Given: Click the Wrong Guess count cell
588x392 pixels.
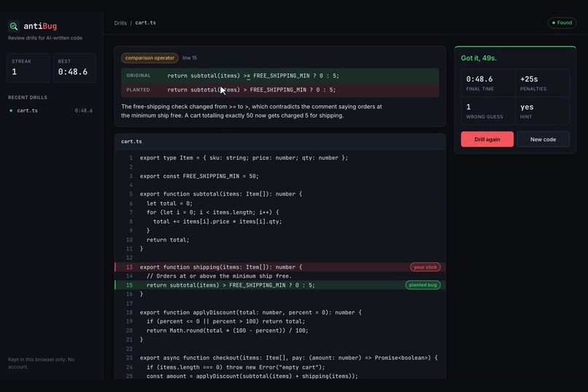Looking at the screenshot, I should tap(488, 111).
